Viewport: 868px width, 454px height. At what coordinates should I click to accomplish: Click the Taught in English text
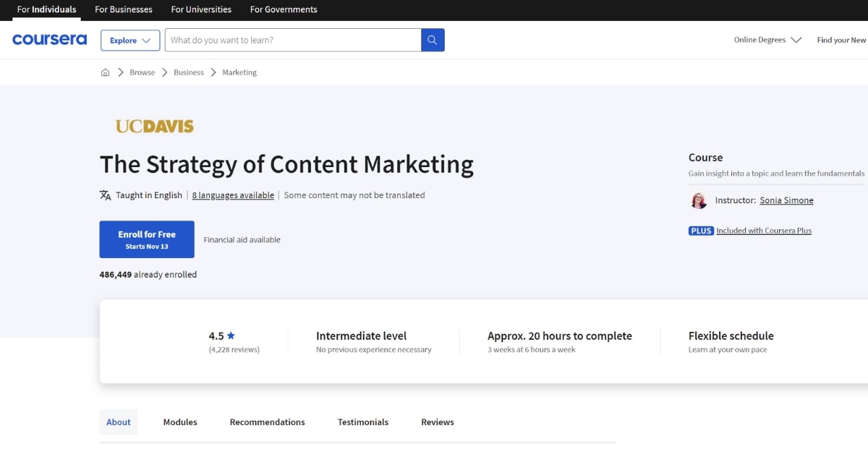point(149,195)
